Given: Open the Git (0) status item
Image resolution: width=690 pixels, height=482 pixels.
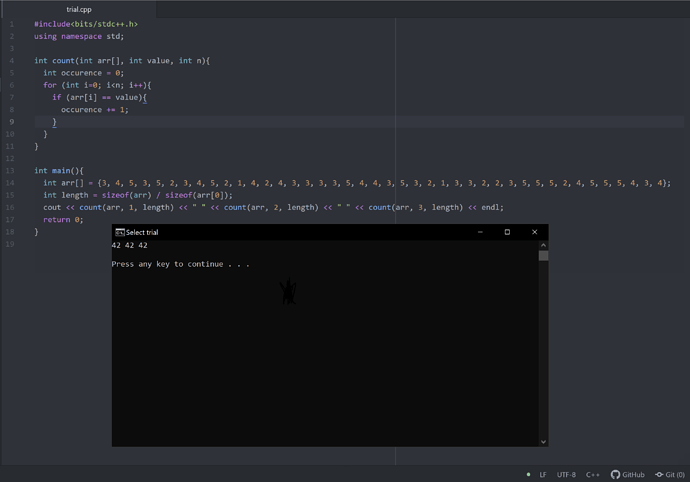Looking at the screenshot, I should [670, 475].
